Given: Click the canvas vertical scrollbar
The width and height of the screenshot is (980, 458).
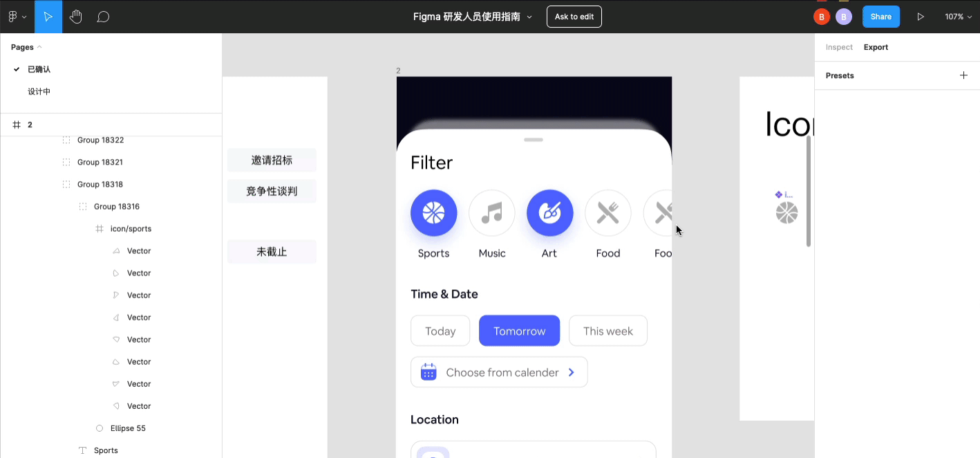Looking at the screenshot, I should [x=809, y=192].
